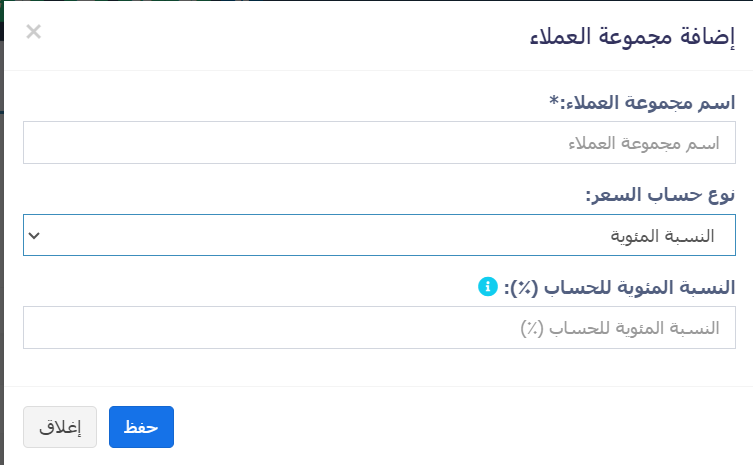Screen dimensions: 753x465
Task: Click the blue info icon beside percentage label
Action: pyautogui.click(x=488, y=287)
